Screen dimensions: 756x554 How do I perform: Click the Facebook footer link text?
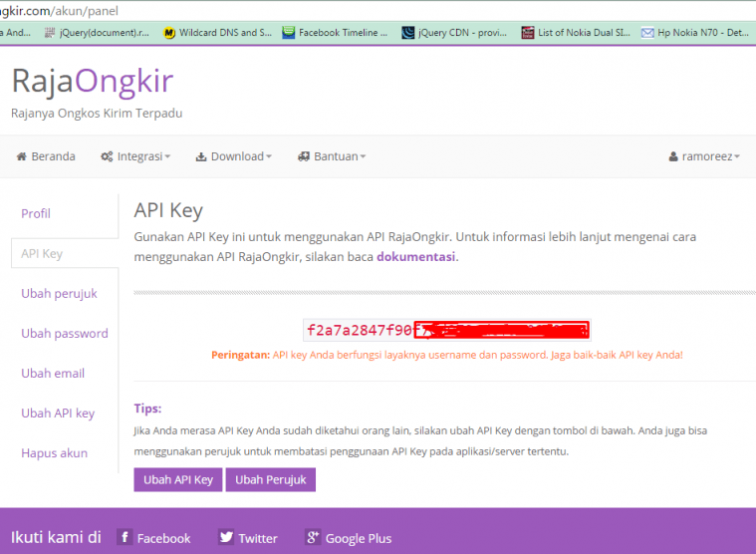pyautogui.click(x=164, y=539)
